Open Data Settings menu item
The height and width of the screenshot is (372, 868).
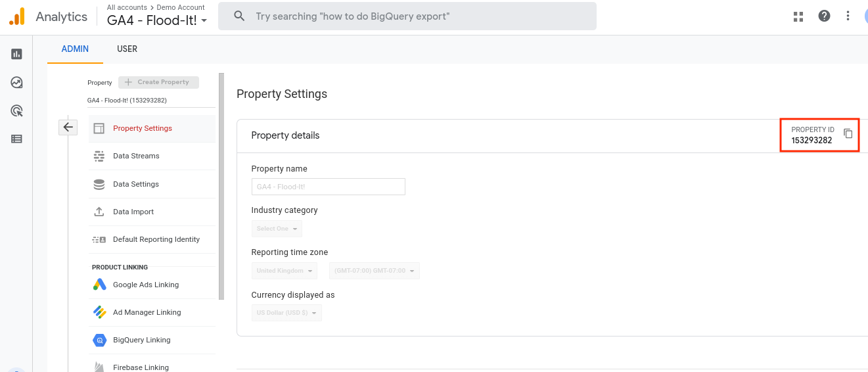coord(152,184)
